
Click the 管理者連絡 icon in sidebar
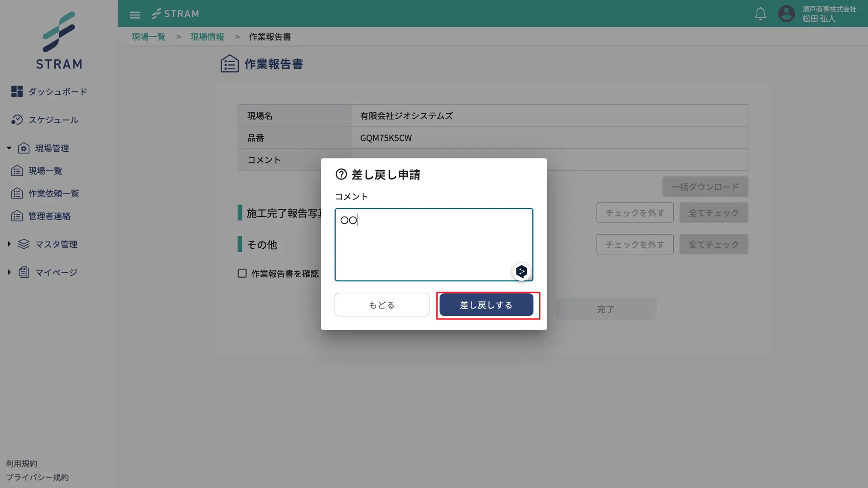point(17,216)
